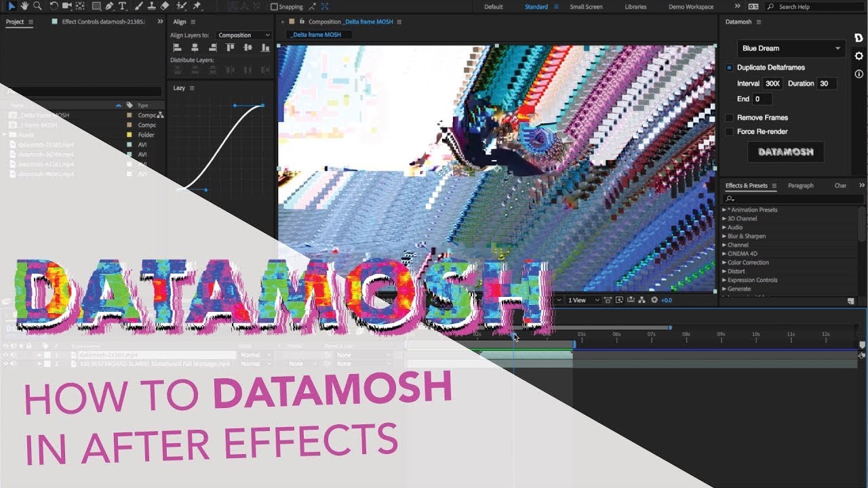Select the Unified Camera tool
The width and height of the screenshot is (868, 488).
(x=67, y=6)
